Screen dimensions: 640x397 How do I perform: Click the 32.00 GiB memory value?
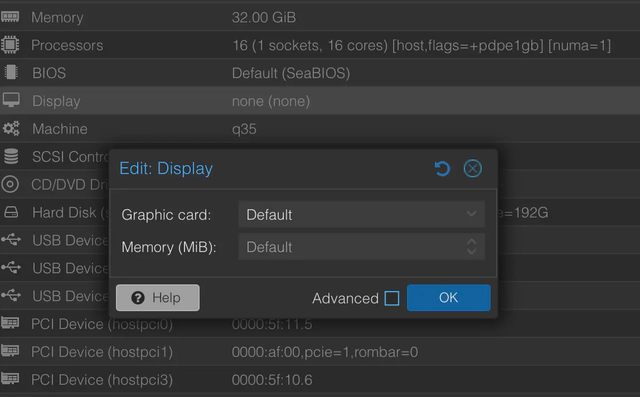pyautogui.click(x=264, y=18)
